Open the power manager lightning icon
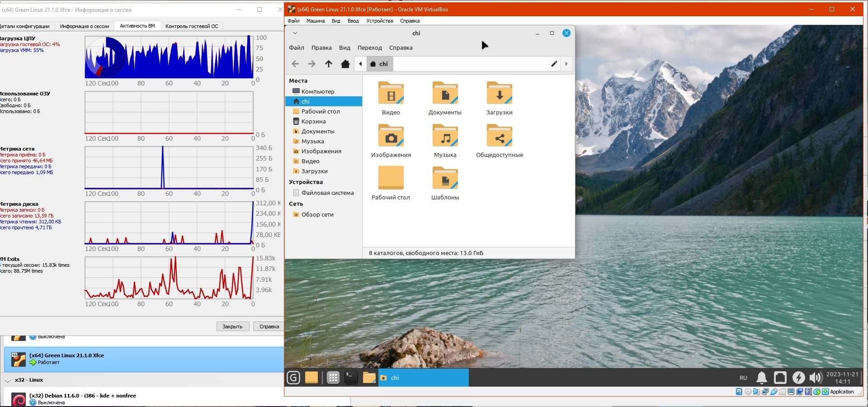 (x=798, y=378)
